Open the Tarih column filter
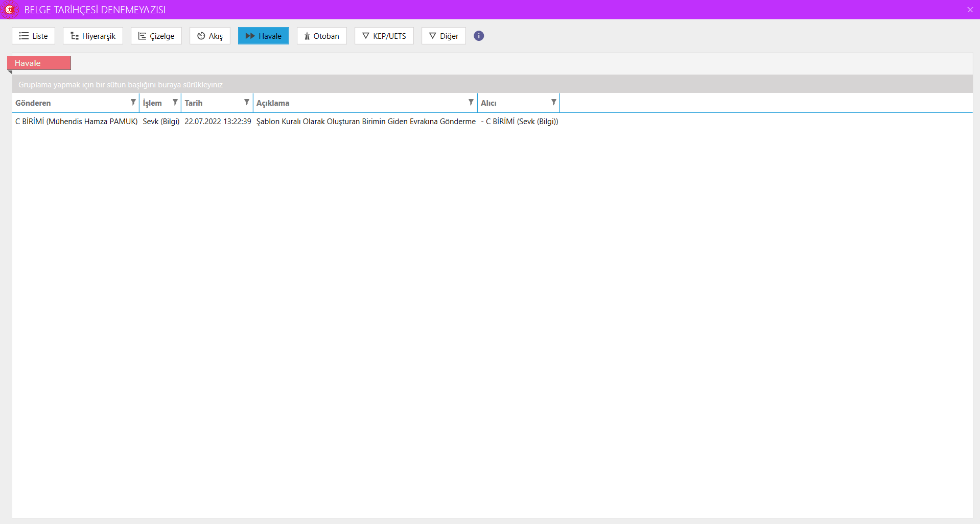This screenshot has height=524, width=980. (247, 103)
